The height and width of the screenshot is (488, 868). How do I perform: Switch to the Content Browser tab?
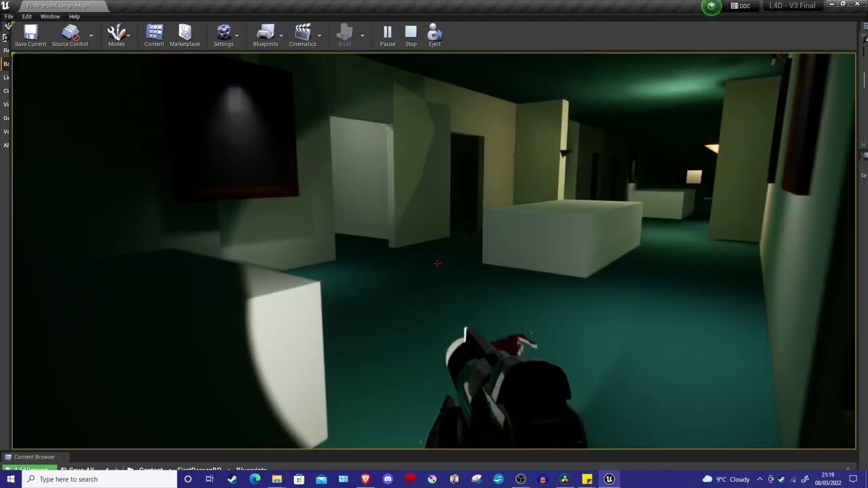(34, 457)
